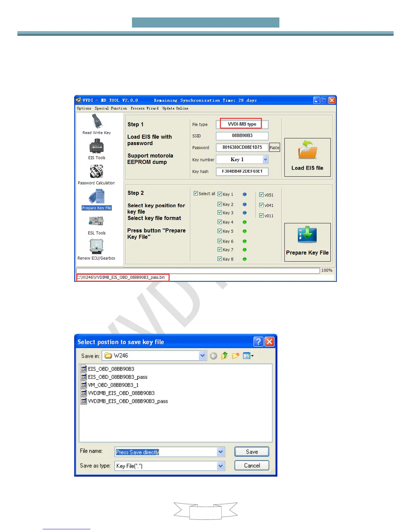The width and height of the screenshot is (411, 532).
Task: Uncheck the Key 1 checkbox
Action: (220, 194)
